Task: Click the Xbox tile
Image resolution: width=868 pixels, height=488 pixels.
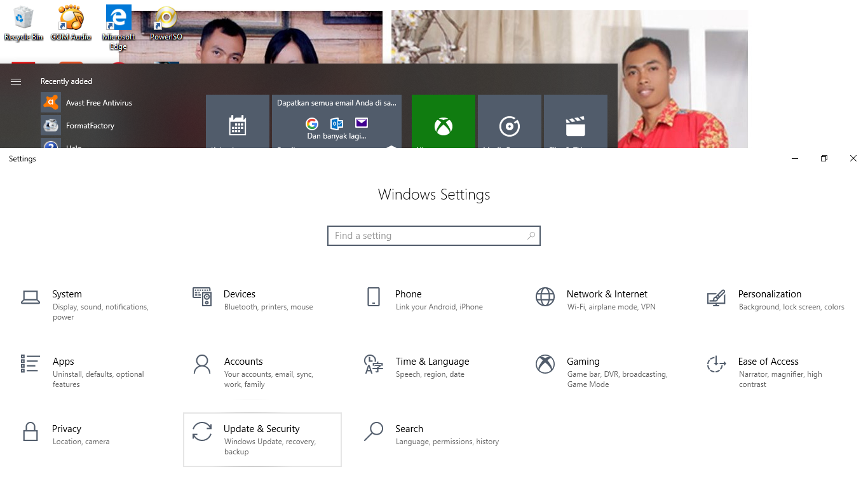Action: [x=443, y=121]
